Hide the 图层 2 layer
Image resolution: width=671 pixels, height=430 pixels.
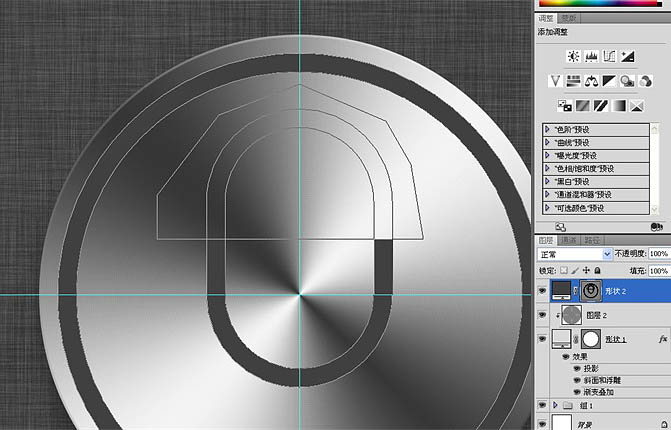point(542,315)
